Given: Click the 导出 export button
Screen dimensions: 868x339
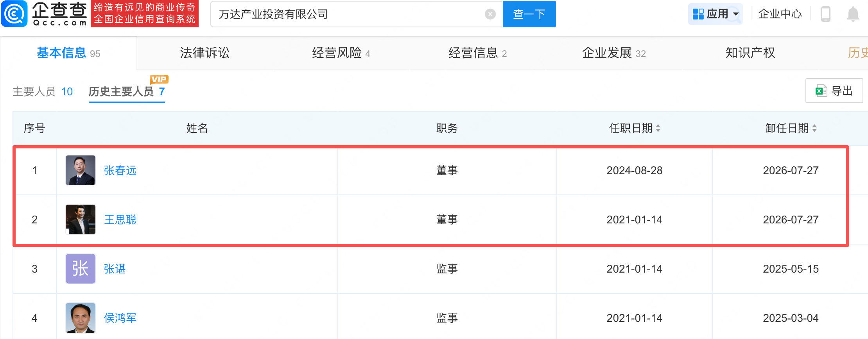Looking at the screenshot, I should pos(834,91).
